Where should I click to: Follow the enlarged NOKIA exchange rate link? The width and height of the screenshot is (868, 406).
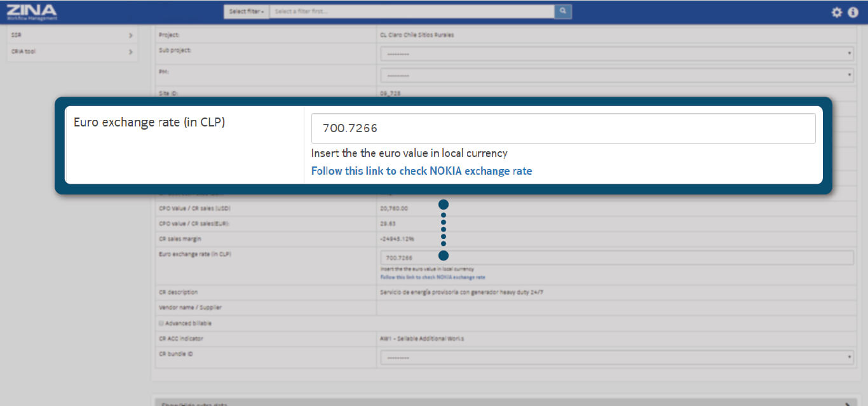pos(421,171)
